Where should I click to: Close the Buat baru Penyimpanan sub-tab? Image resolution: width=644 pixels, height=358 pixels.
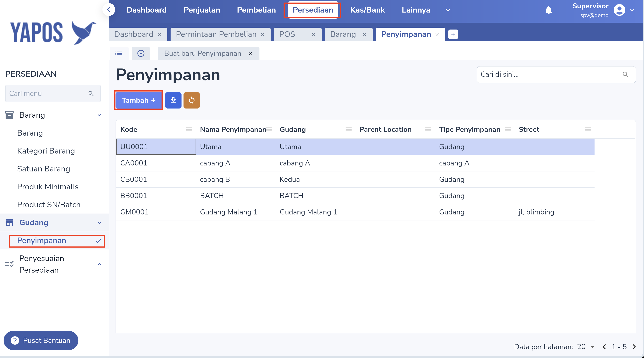[250, 54]
